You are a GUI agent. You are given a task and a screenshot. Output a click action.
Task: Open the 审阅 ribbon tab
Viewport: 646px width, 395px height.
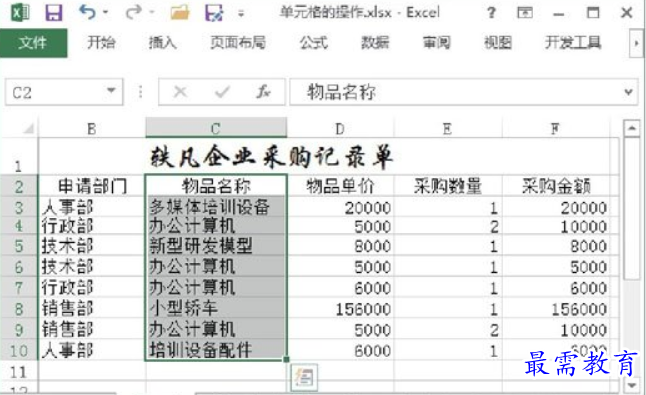(436, 42)
